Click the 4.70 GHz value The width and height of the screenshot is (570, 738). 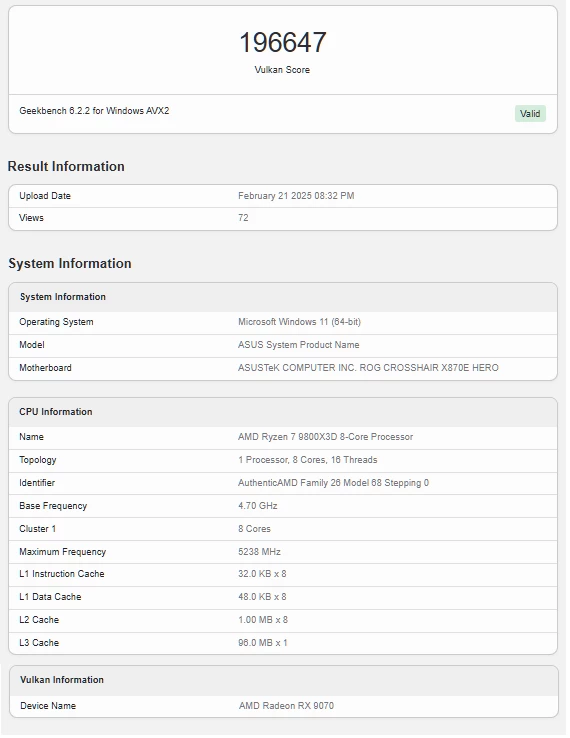257,506
